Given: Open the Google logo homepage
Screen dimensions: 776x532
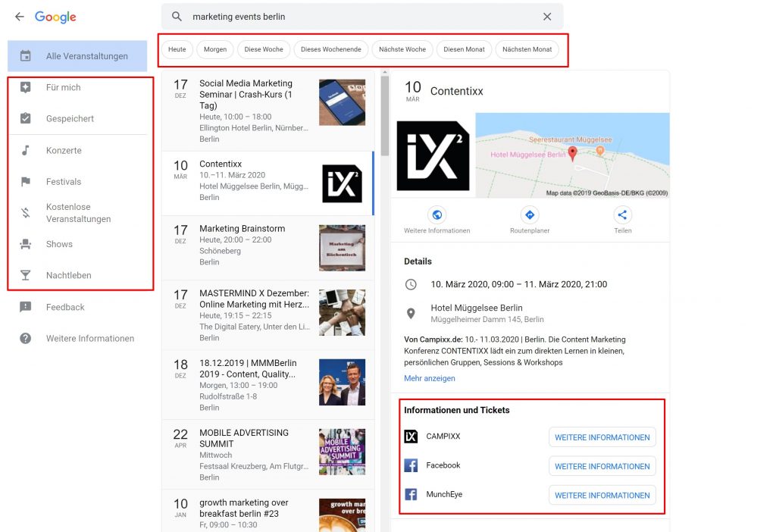Looking at the screenshot, I should pos(55,17).
